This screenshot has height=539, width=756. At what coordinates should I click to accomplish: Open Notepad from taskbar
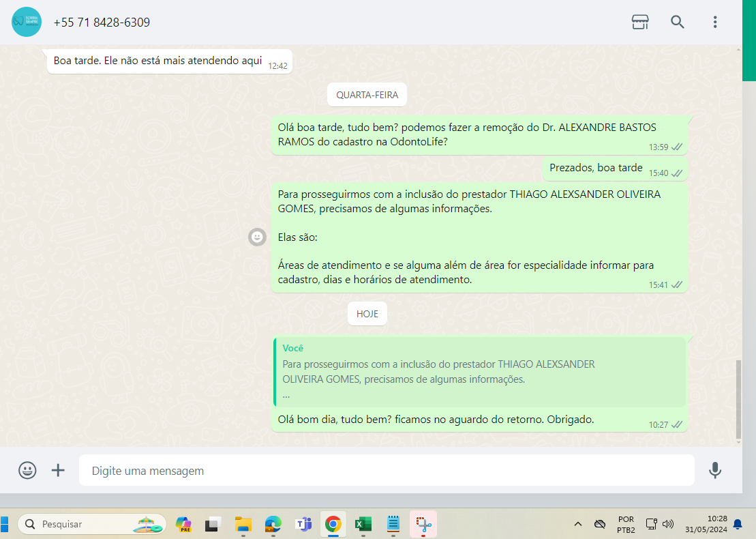click(393, 524)
